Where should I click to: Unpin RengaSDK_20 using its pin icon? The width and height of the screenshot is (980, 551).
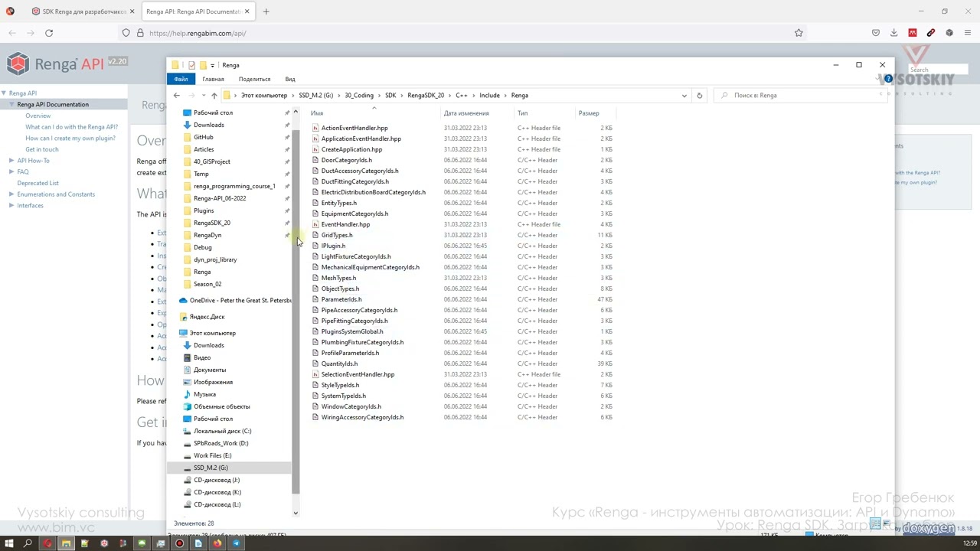(x=287, y=223)
